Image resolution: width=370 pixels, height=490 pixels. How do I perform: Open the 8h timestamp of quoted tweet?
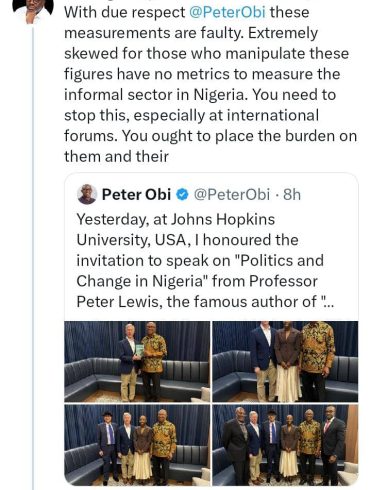292,195
